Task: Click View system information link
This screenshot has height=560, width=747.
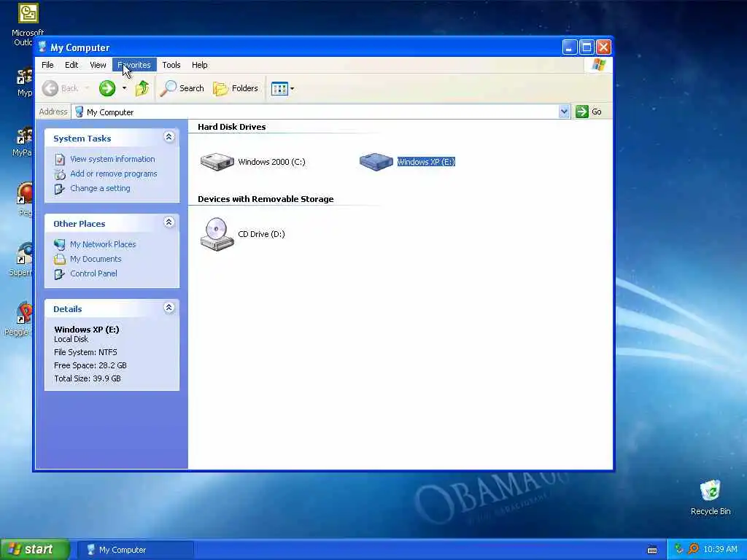Action: coord(112,159)
